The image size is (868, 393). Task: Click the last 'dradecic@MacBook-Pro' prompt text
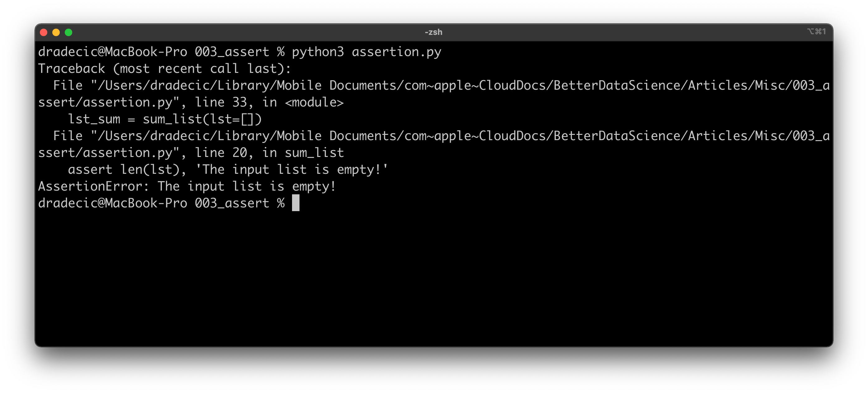[x=112, y=203]
